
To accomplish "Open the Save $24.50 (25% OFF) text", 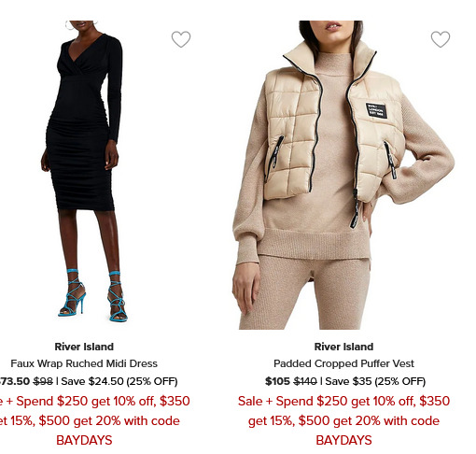I will (x=119, y=381).
